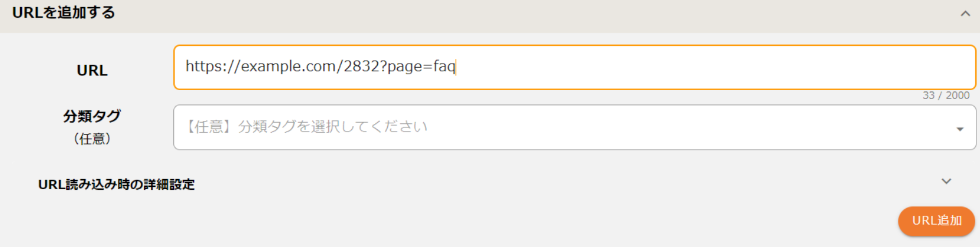Click the URL field label
The width and height of the screenshot is (980, 247).
pos(92,70)
